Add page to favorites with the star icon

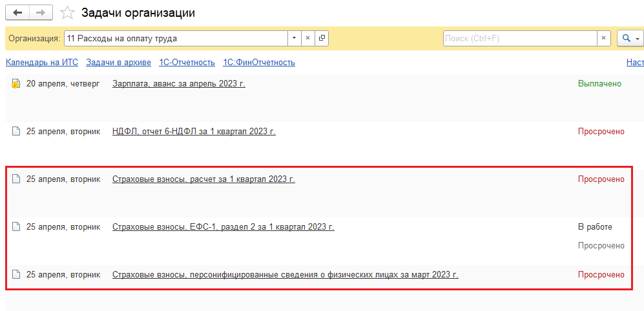(67, 13)
